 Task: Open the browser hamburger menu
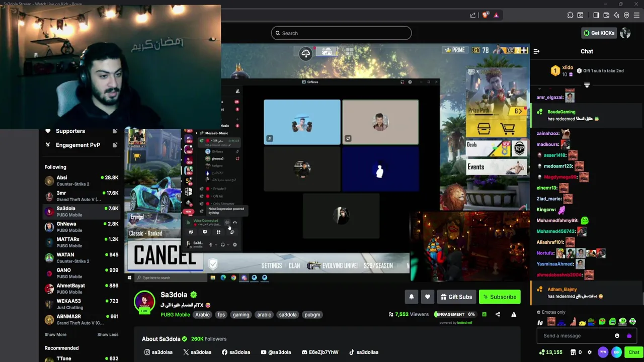[x=636, y=15]
